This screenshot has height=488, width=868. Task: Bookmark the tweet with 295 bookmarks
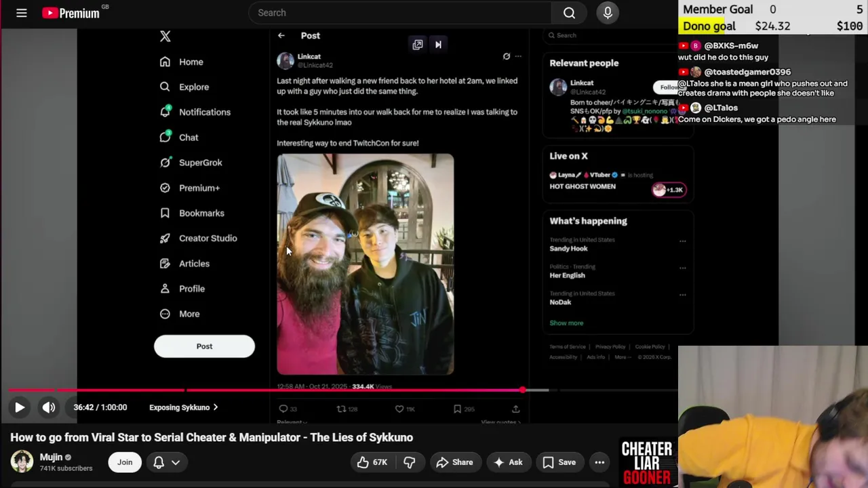coord(465,409)
